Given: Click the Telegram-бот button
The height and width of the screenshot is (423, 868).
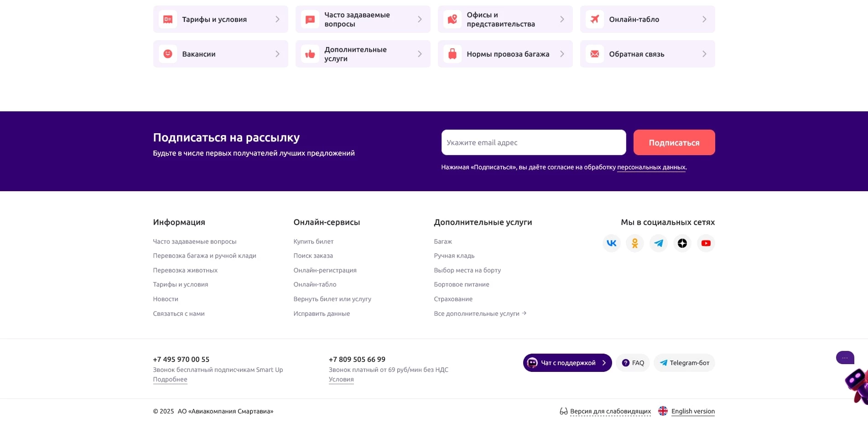Looking at the screenshot, I should pos(684,363).
